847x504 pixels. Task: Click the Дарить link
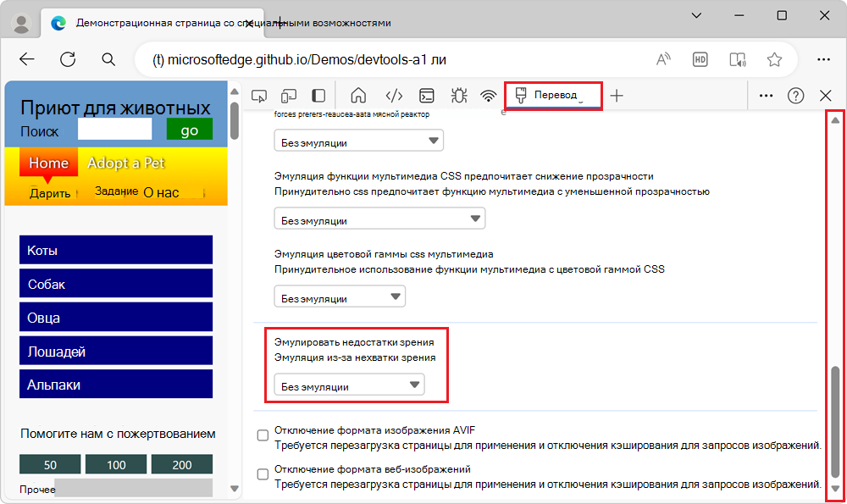click(x=50, y=193)
